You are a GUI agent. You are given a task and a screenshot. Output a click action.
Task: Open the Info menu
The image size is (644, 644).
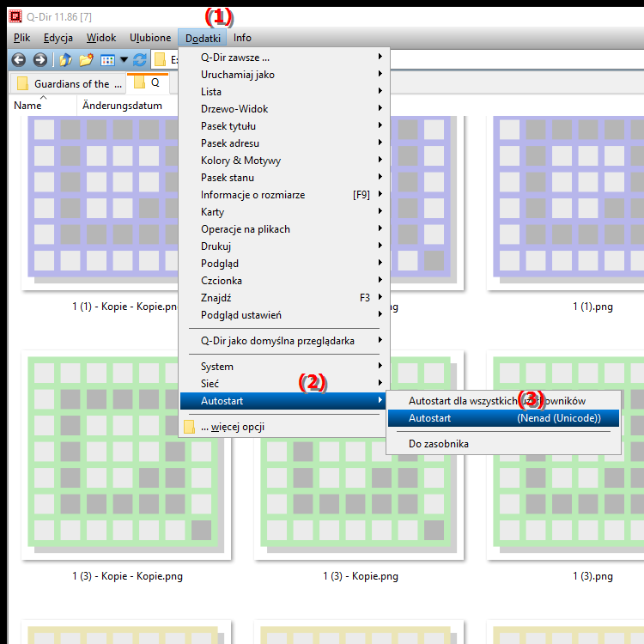point(242,38)
